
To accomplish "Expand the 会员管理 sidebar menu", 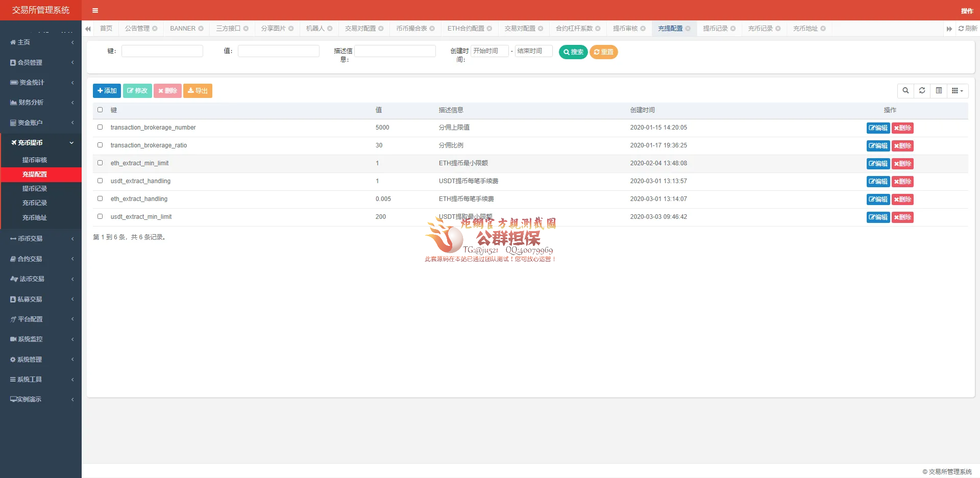I will coord(41,62).
